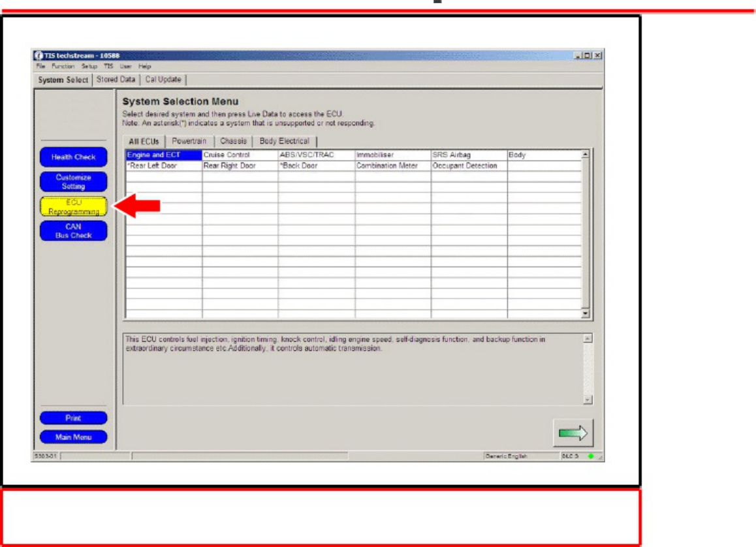
Task: Click the Techstream title bar app icon
Action: (x=39, y=55)
